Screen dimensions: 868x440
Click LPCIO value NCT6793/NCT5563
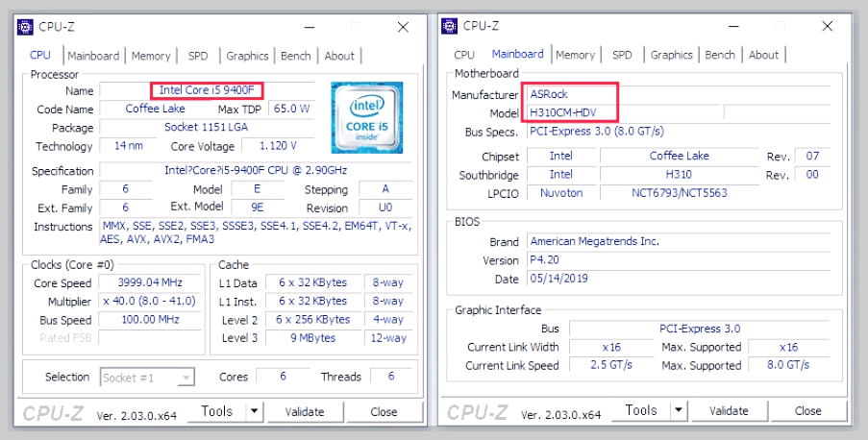click(x=679, y=192)
